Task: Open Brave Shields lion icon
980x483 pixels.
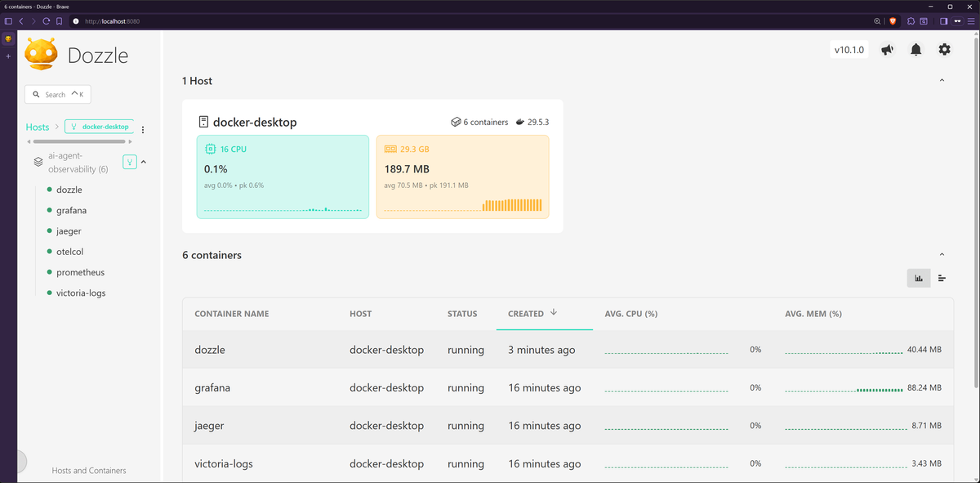Action: click(x=891, y=20)
